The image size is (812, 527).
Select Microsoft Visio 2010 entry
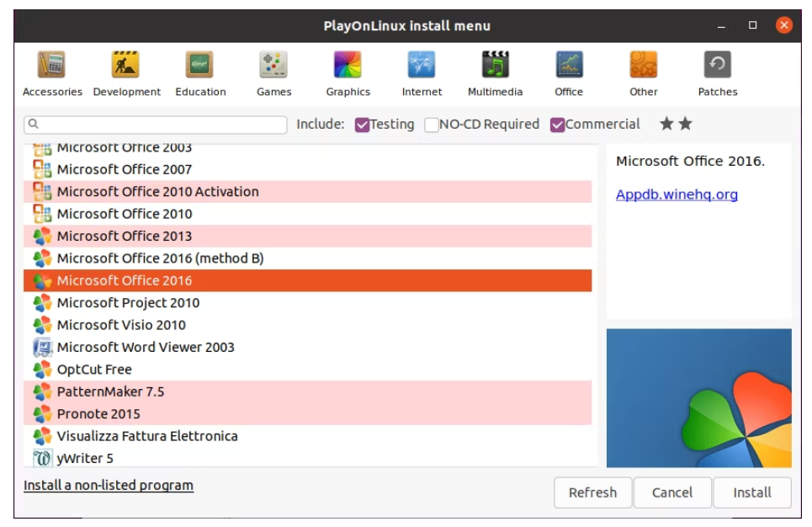click(308, 325)
